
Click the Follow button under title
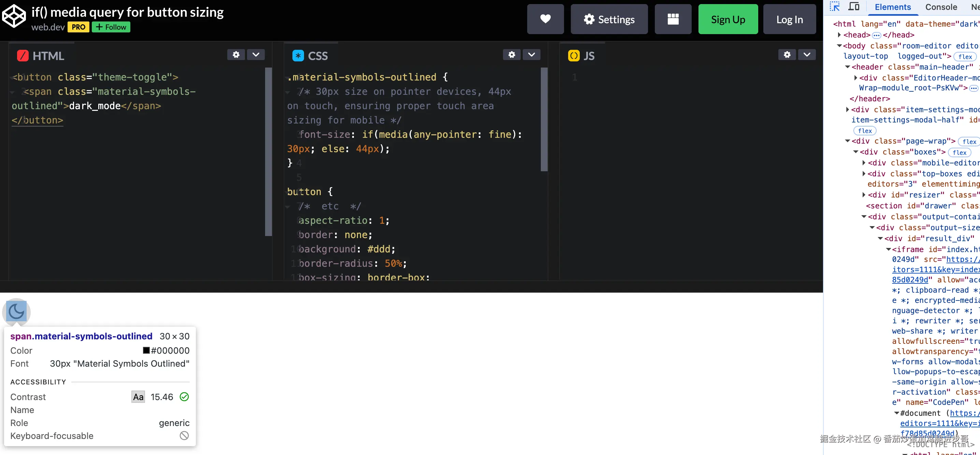[111, 27]
